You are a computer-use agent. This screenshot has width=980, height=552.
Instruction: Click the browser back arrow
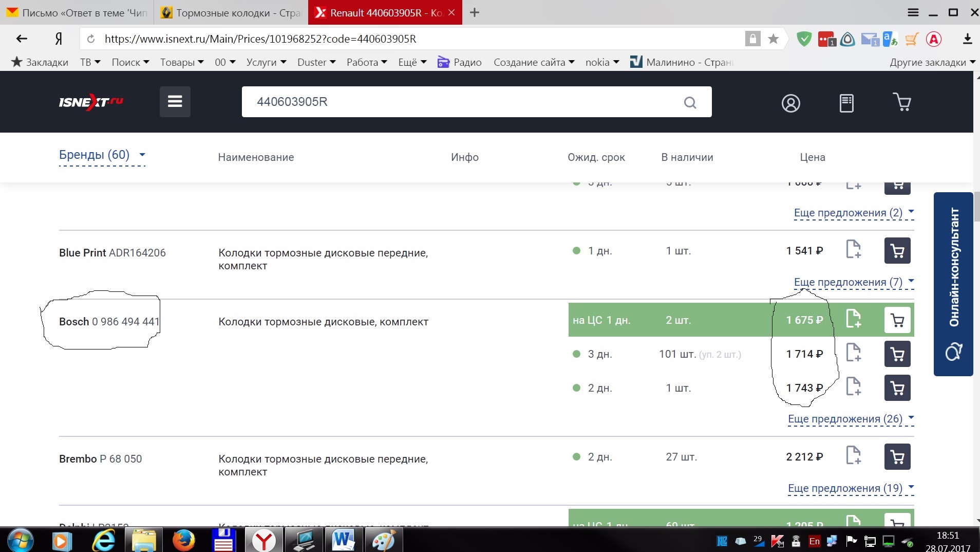22,39
